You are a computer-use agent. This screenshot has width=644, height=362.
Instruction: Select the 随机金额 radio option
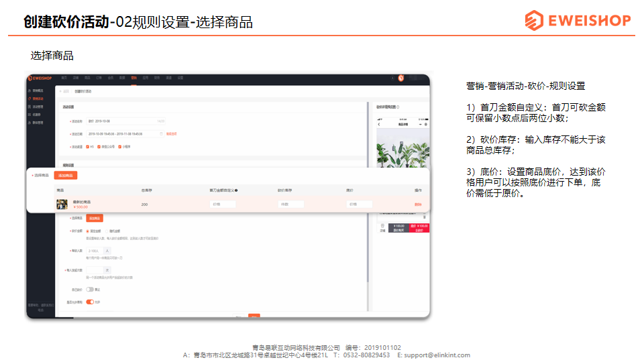tap(107, 231)
